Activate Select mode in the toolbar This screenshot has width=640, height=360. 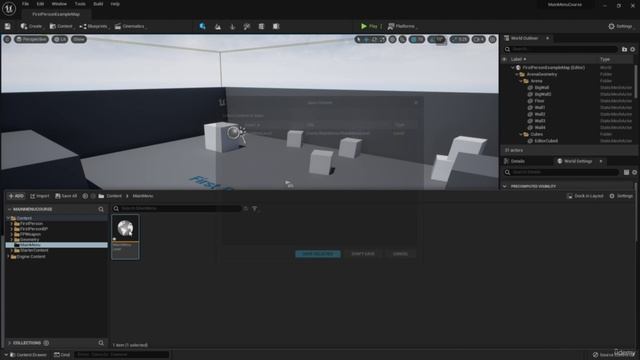pyautogui.click(x=202, y=26)
